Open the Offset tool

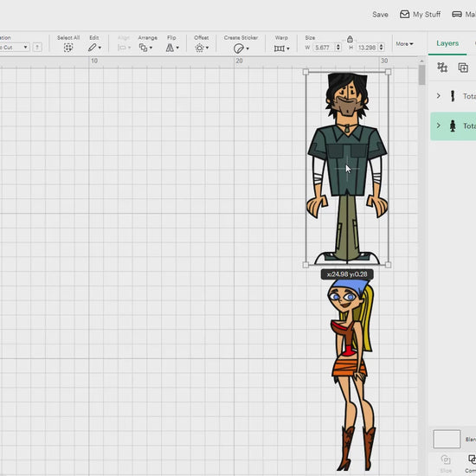[x=202, y=48]
